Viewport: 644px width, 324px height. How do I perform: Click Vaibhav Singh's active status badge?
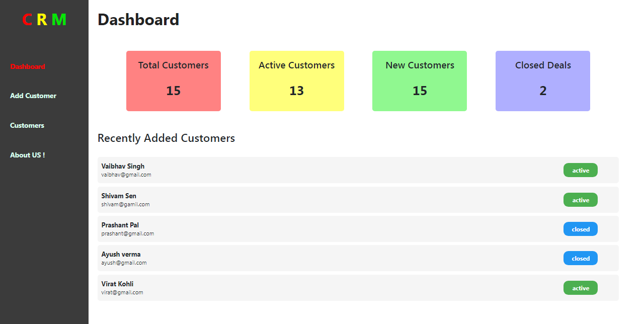pyautogui.click(x=581, y=171)
